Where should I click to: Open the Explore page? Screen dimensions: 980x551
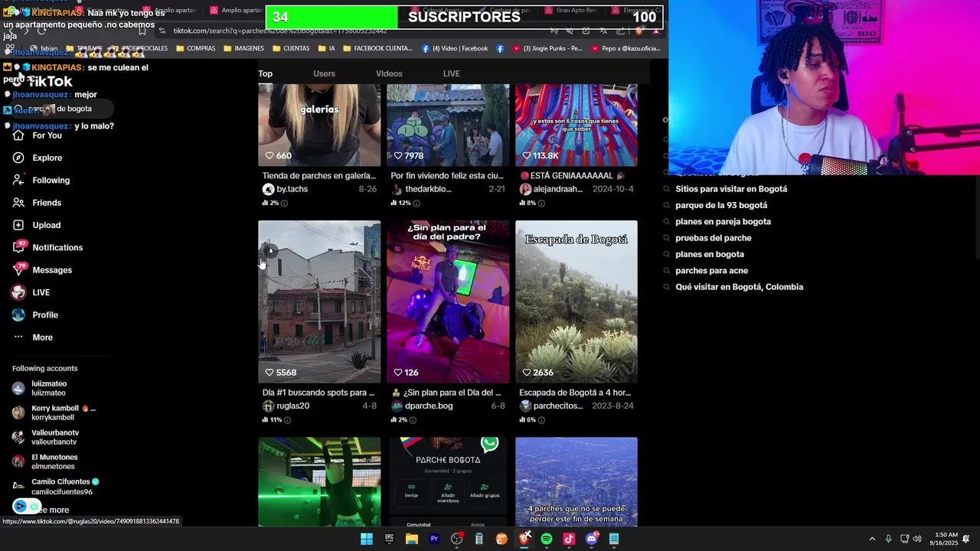(37, 158)
